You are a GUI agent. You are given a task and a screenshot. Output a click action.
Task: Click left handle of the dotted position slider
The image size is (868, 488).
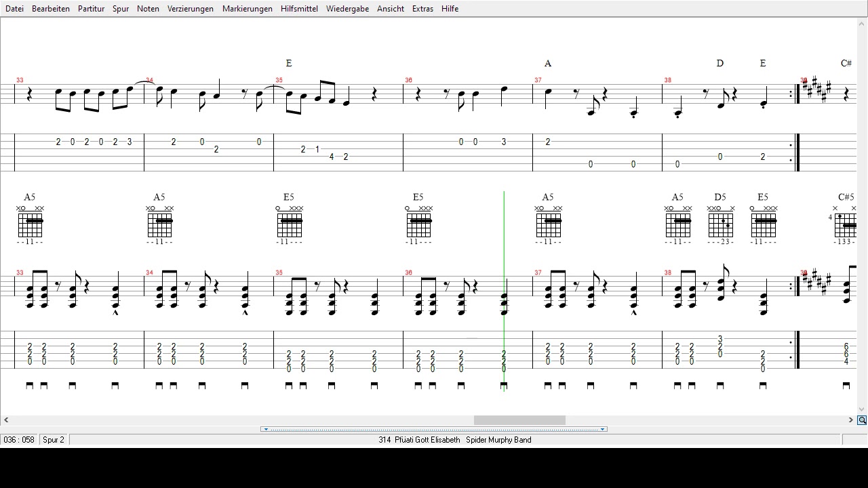point(265,429)
